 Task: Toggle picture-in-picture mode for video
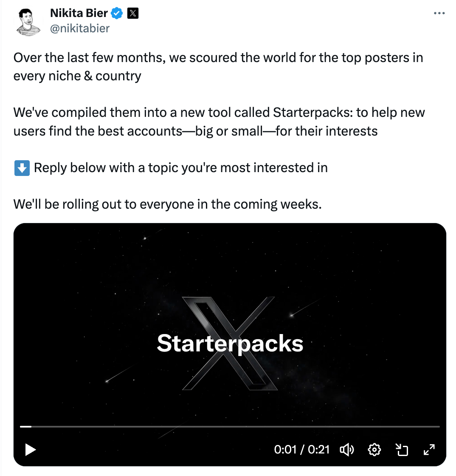(402, 449)
